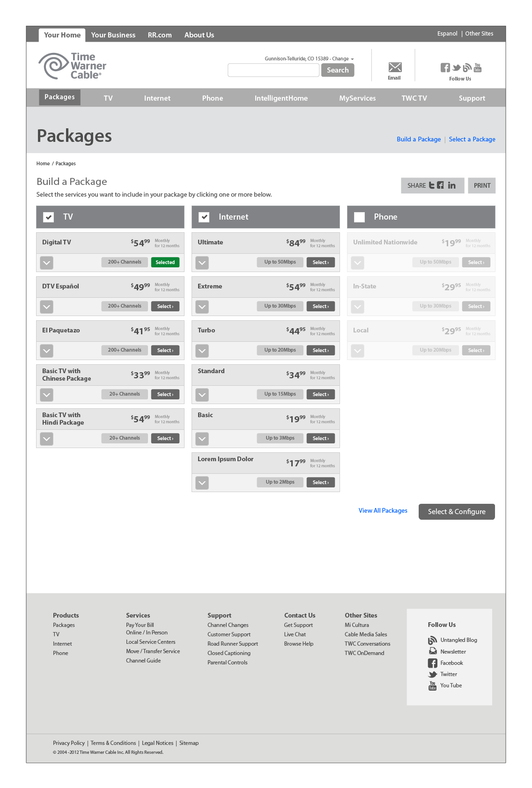The width and height of the screenshot is (532, 788).
Task: Click the Select & Configure button
Action: (x=457, y=512)
